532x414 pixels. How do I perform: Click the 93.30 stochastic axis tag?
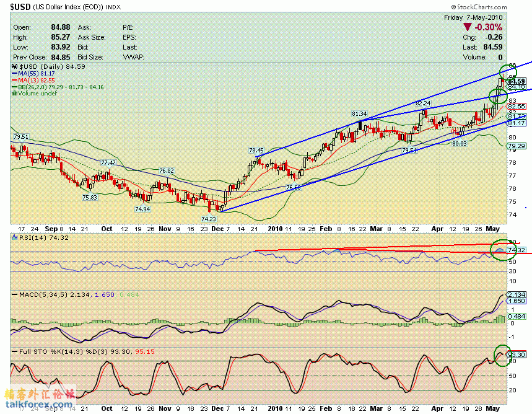pyautogui.click(x=517, y=355)
